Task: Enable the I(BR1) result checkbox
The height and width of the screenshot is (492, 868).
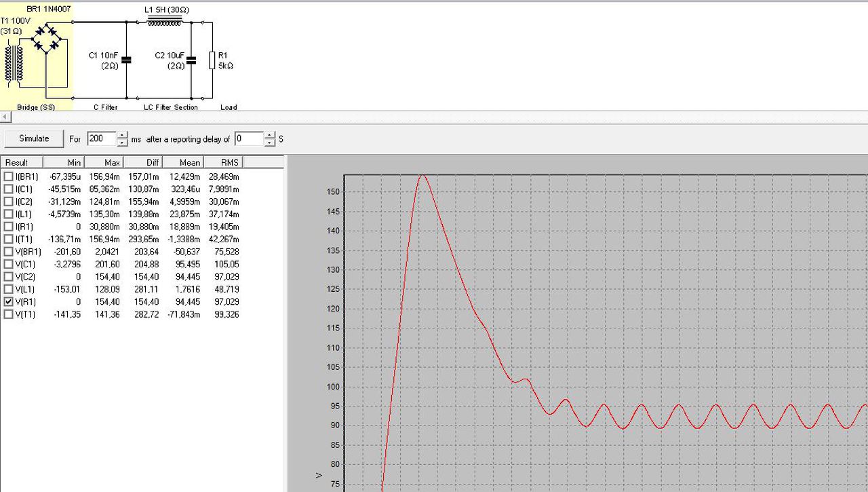Action: tap(9, 176)
